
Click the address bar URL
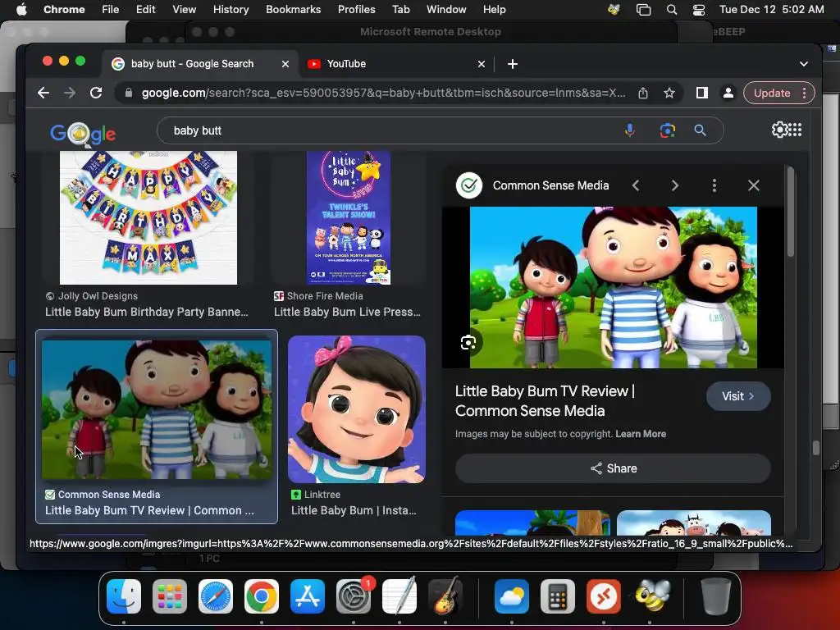[x=383, y=93]
